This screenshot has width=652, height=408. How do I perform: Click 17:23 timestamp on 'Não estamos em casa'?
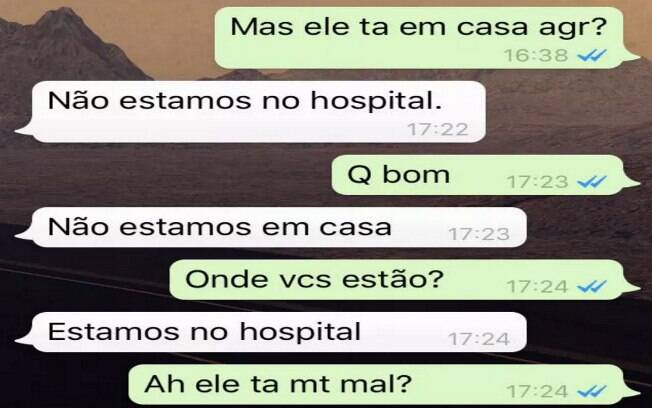[479, 234]
